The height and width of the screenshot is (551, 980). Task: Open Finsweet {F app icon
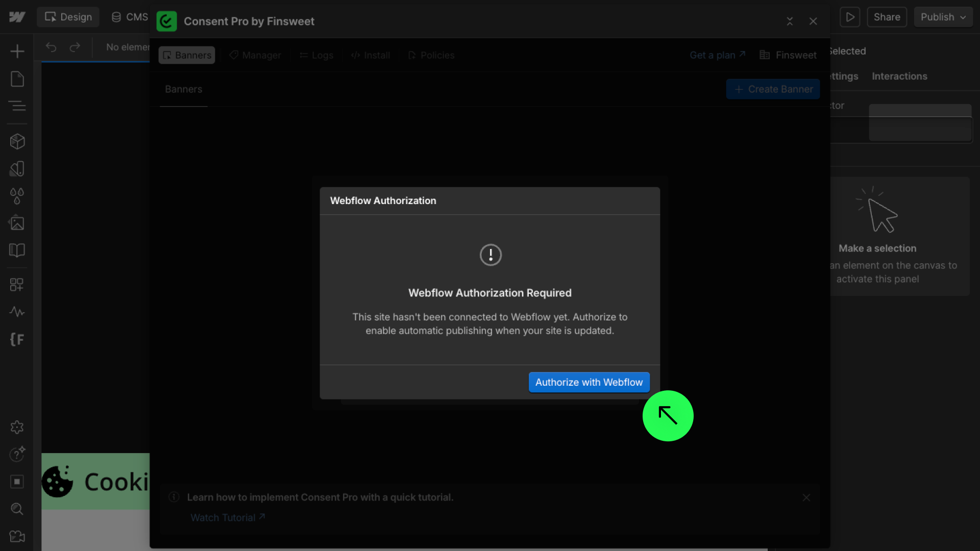tap(17, 339)
